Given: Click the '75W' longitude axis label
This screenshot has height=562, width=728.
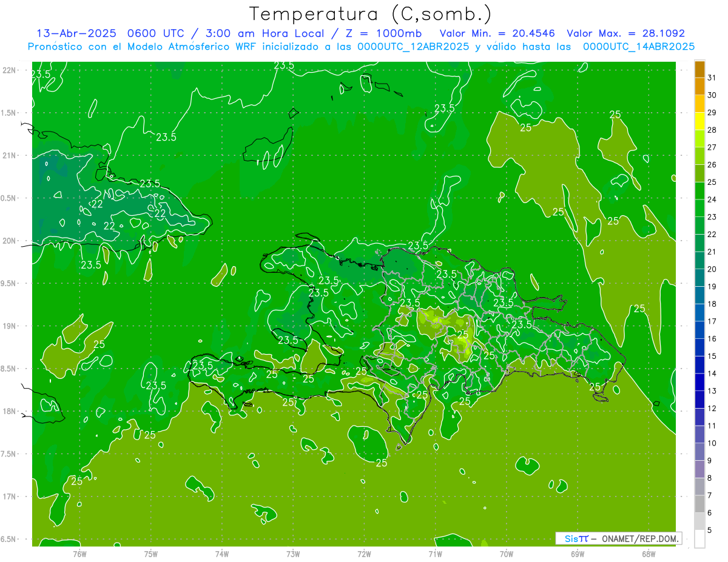Looking at the screenshot, I should click(151, 554).
